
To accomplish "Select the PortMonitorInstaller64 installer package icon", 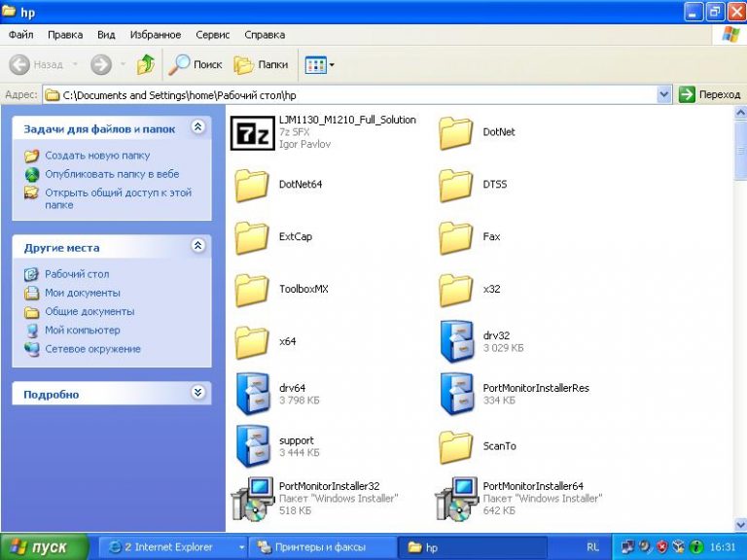I will pyautogui.click(x=456, y=499).
